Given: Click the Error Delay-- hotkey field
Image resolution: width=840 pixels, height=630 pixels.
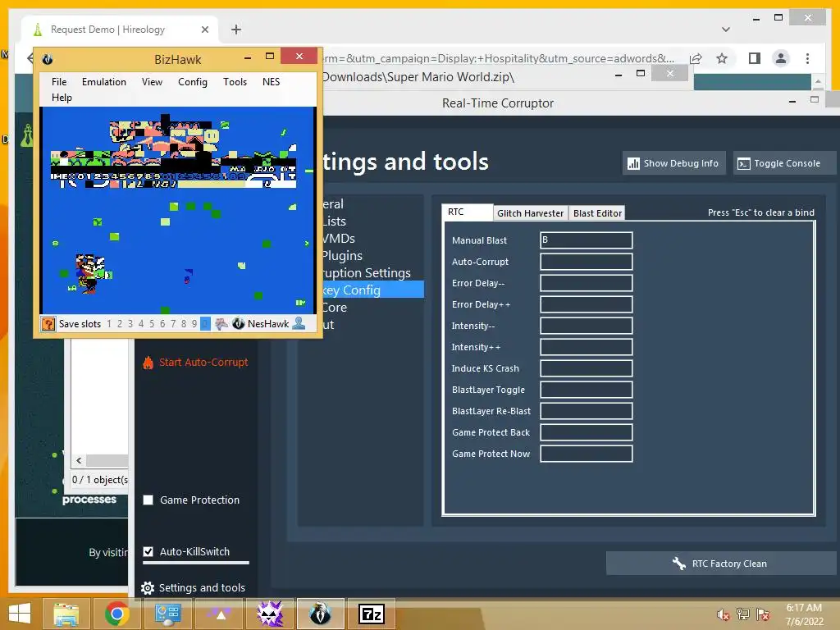Looking at the screenshot, I should pyautogui.click(x=586, y=283).
